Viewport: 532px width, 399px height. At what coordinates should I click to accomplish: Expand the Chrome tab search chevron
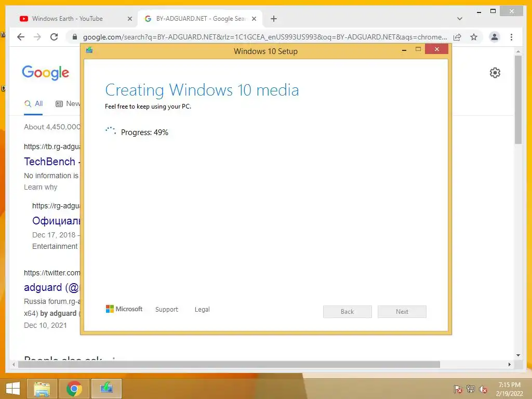(x=460, y=19)
